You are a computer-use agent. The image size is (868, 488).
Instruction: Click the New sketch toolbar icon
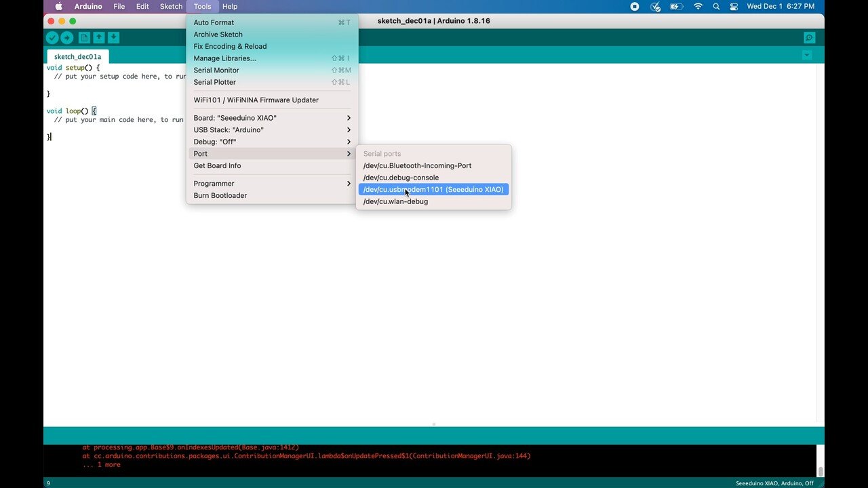coord(84,38)
